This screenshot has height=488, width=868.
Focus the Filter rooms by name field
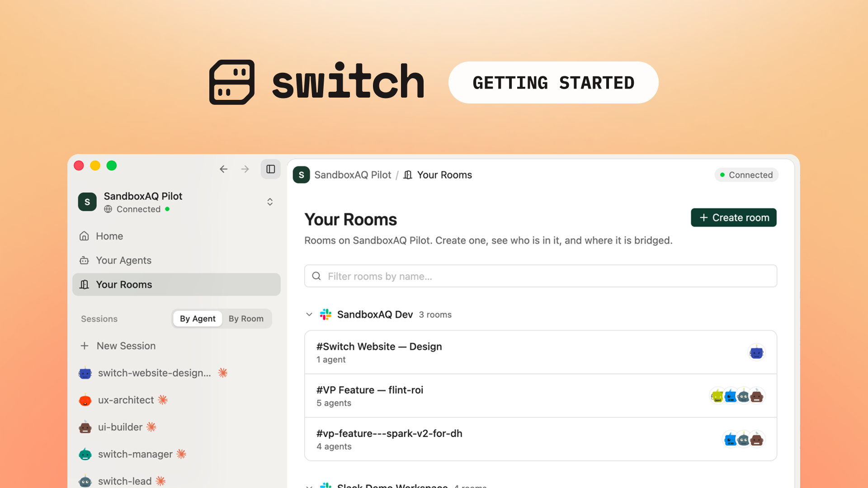[x=541, y=276]
